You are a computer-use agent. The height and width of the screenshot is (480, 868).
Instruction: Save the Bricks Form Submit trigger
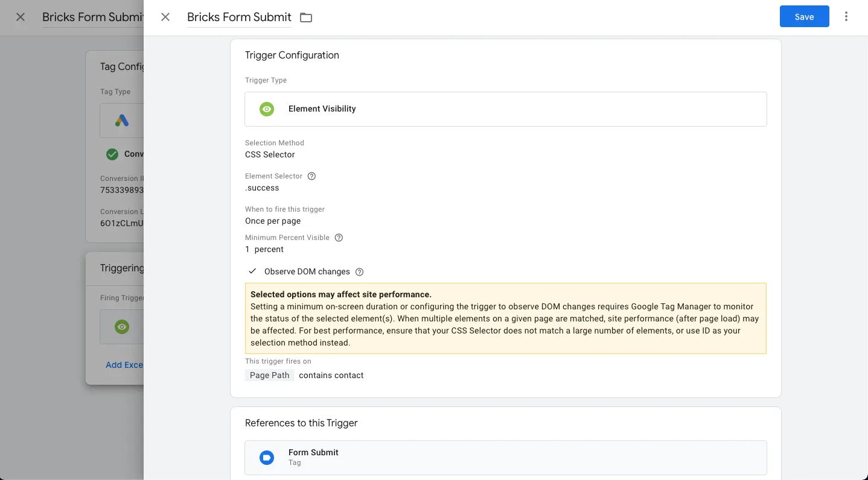tap(804, 16)
